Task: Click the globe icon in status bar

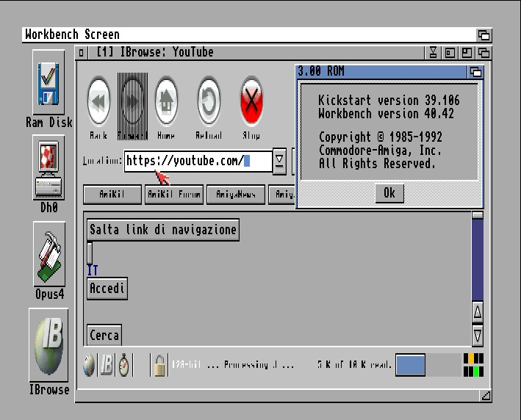Action: [x=89, y=365]
